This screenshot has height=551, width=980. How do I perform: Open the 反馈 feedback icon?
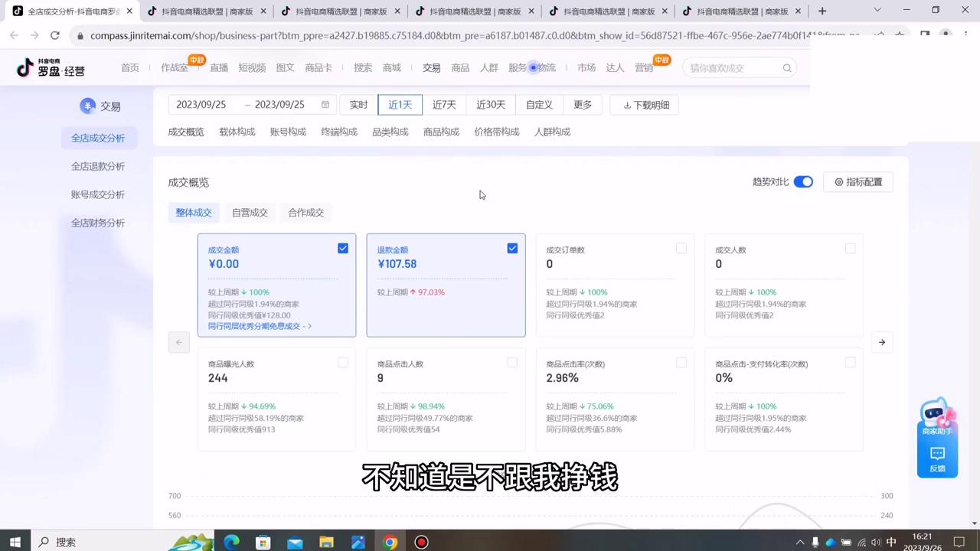(937, 454)
